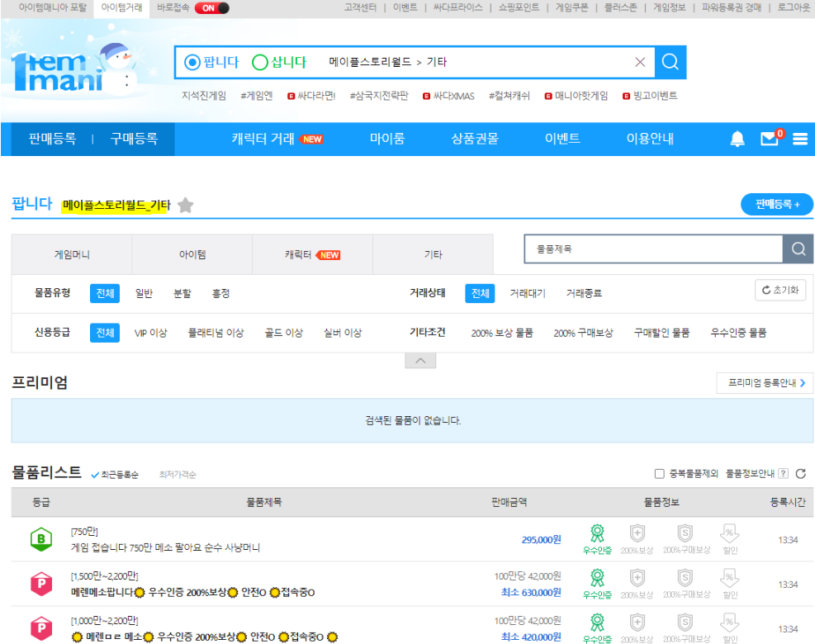Click the top search field showing 메이플스토리월드 > 기타
This screenshot has height=644, width=815.
coord(415,63)
